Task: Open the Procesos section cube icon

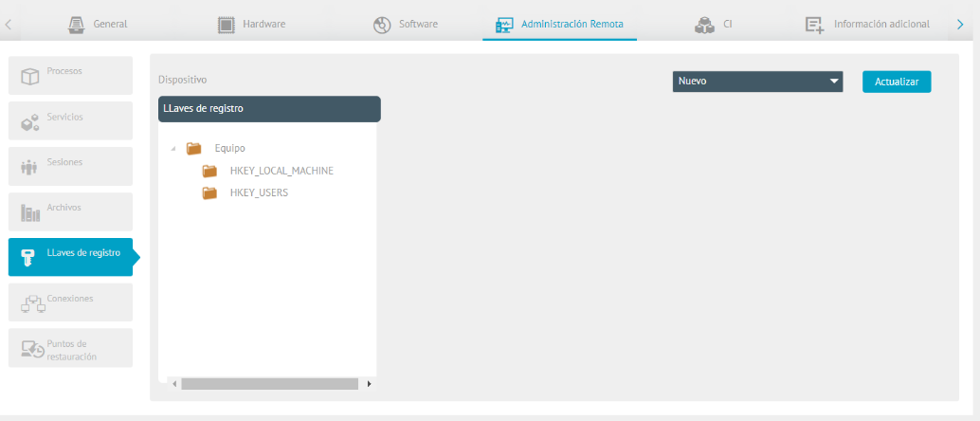Action: pos(29,77)
